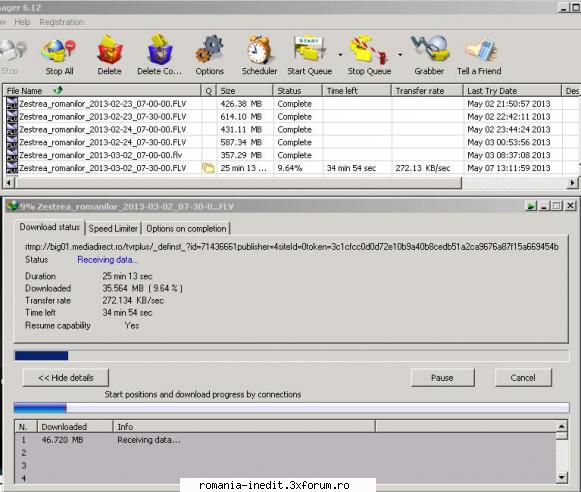This screenshot has height=492, width=581.
Task: Expand the Start Queue dropdown arrow
Action: point(340,55)
